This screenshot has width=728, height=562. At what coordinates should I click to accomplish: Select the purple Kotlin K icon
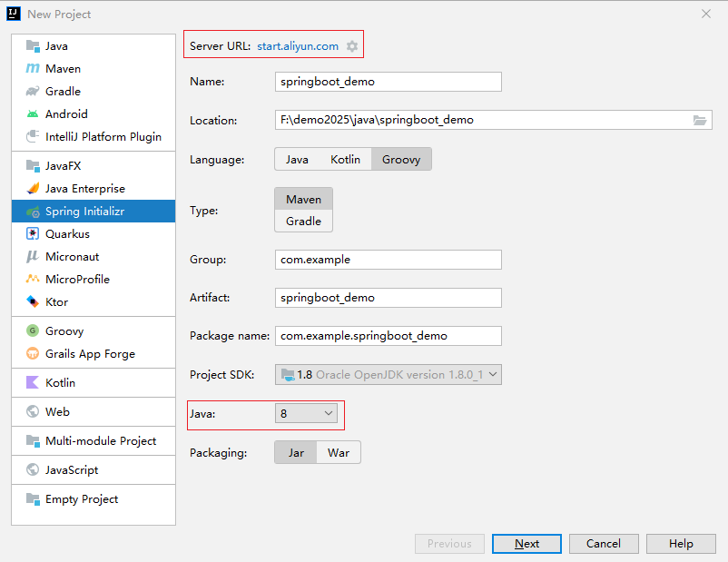click(x=33, y=383)
